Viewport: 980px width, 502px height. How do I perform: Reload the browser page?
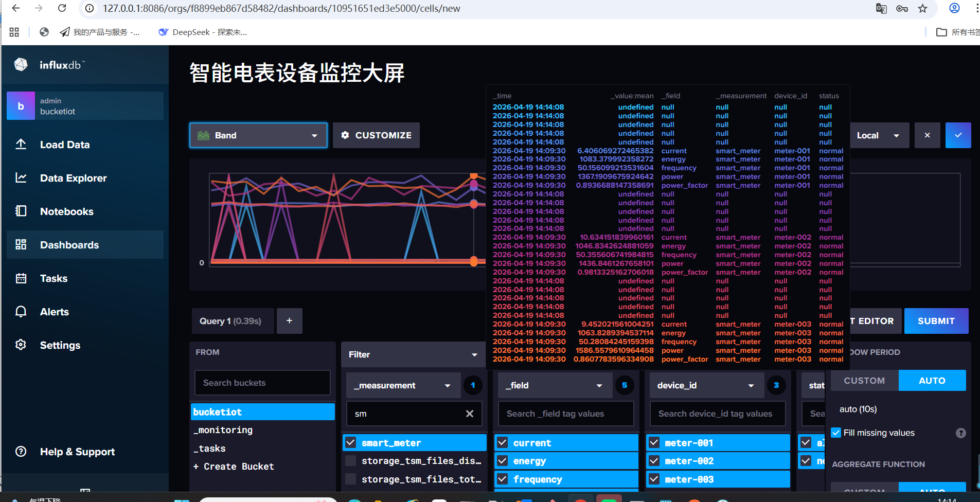point(62,8)
